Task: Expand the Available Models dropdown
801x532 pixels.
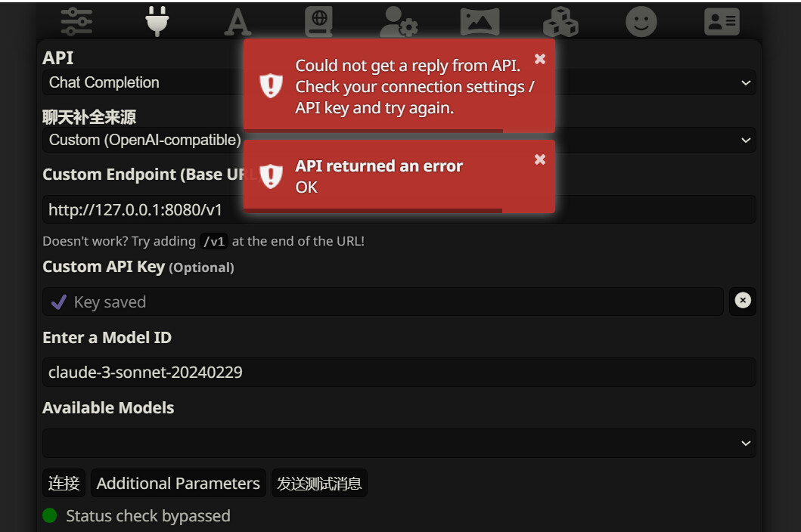Action: (399, 444)
